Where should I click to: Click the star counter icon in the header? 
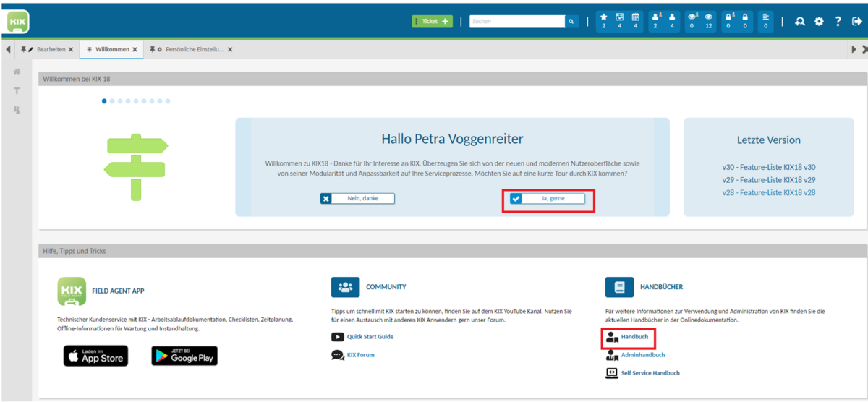click(604, 21)
